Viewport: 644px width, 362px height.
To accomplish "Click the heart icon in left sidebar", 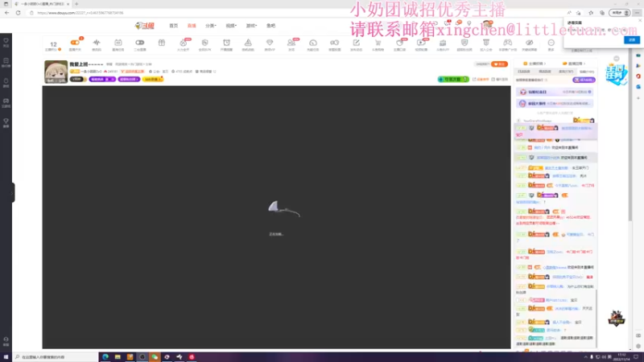I will pyautogui.click(x=6, y=43).
